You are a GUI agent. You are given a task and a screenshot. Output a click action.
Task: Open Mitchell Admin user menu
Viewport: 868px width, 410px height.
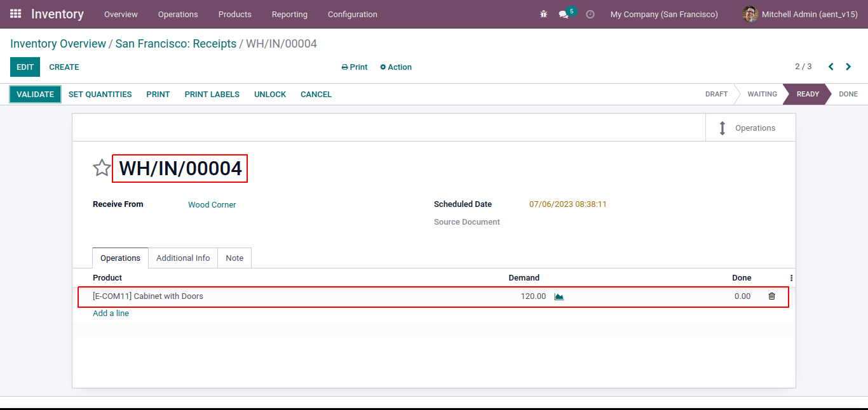click(x=800, y=14)
